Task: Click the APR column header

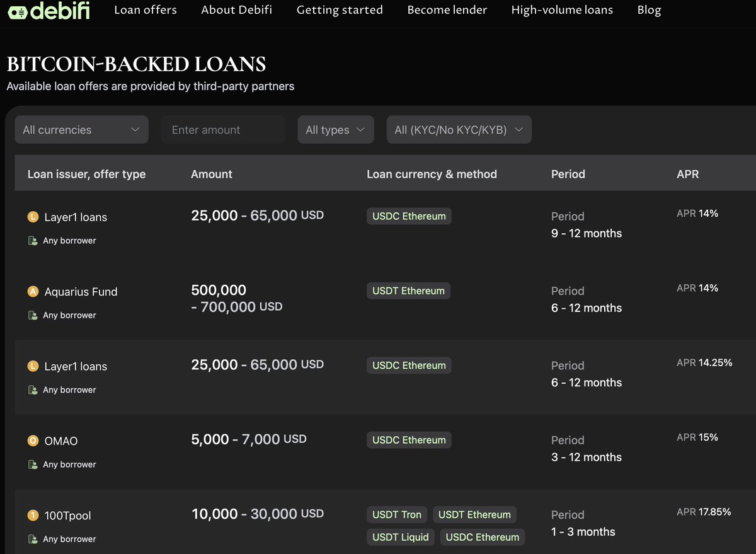Action: 687,174
